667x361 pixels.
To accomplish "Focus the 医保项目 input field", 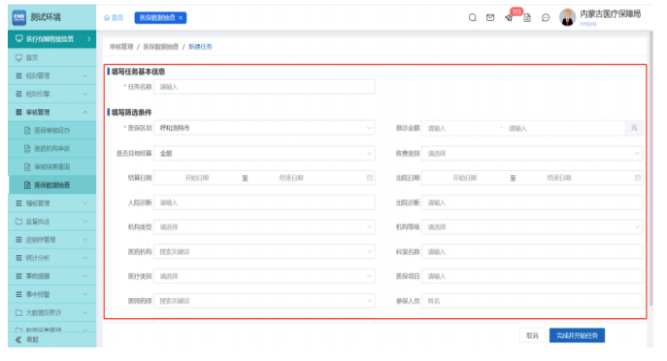I will 532,276.
